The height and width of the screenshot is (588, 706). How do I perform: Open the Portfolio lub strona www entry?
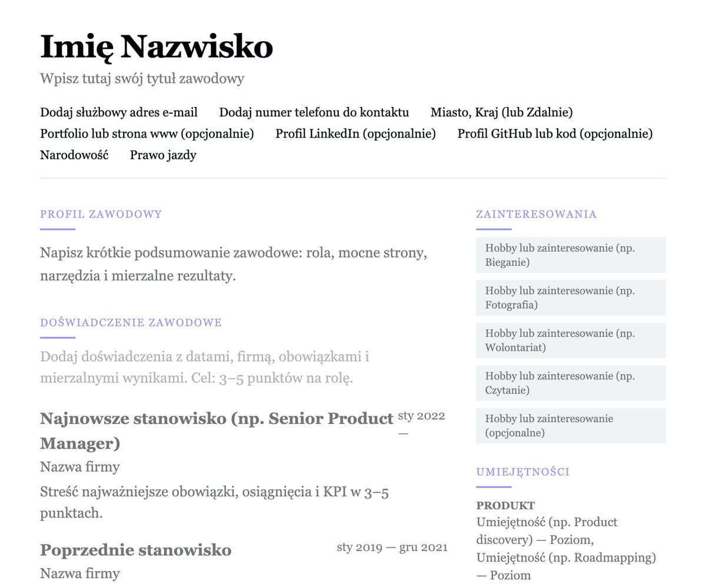147,134
